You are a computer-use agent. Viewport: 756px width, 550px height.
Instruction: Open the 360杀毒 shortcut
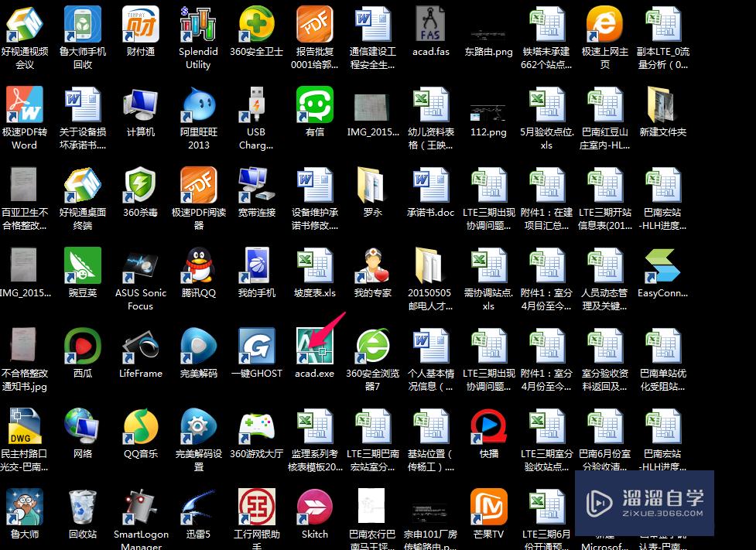(x=140, y=185)
